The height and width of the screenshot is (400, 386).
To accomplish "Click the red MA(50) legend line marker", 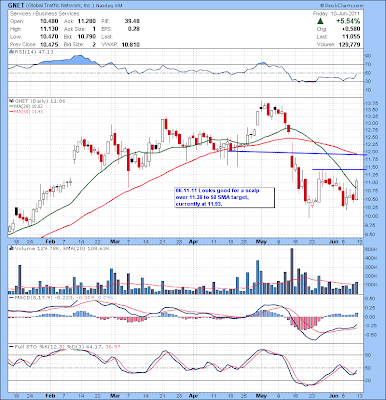I will (x=11, y=111).
